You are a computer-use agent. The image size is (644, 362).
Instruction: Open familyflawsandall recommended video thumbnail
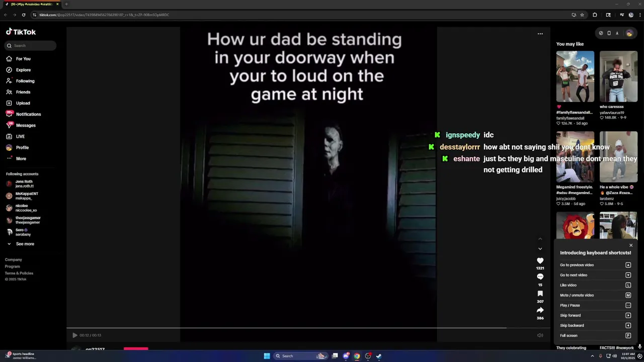(x=575, y=76)
